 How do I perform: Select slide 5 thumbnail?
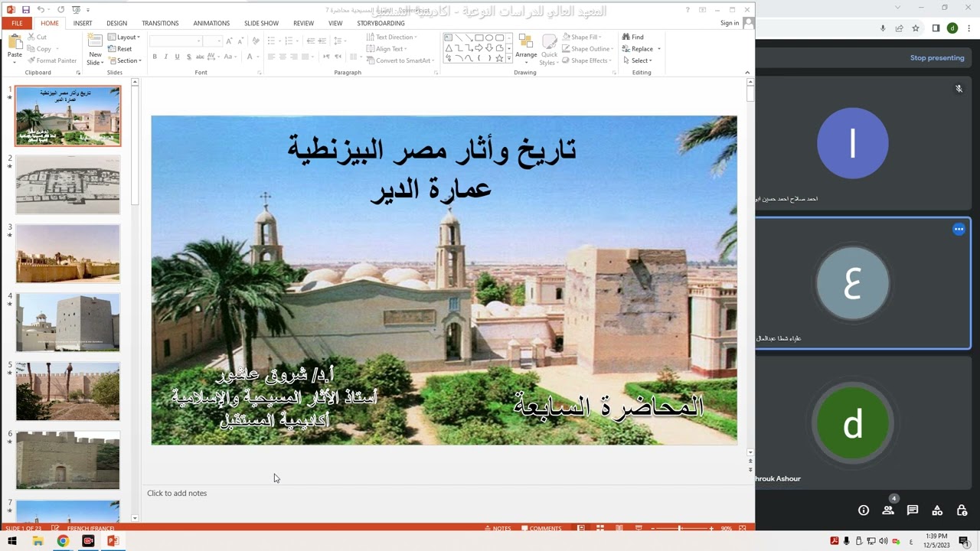tap(68, 391)
